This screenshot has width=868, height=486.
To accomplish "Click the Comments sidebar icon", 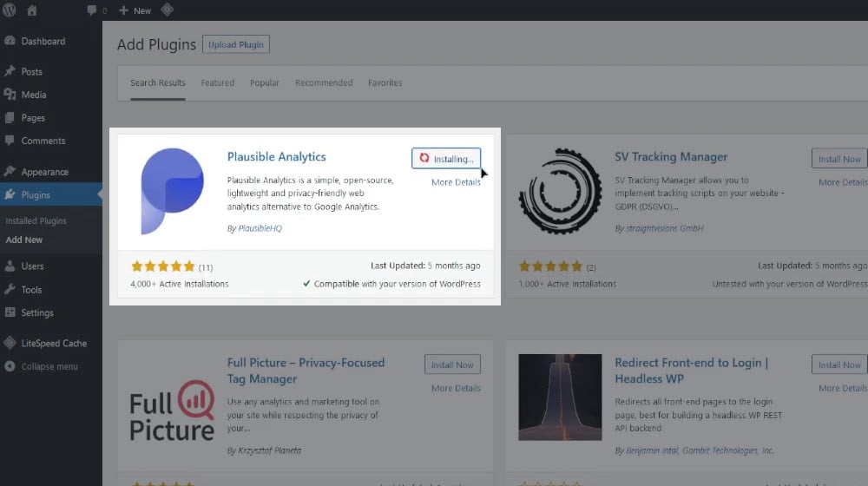I will [10, 141].
